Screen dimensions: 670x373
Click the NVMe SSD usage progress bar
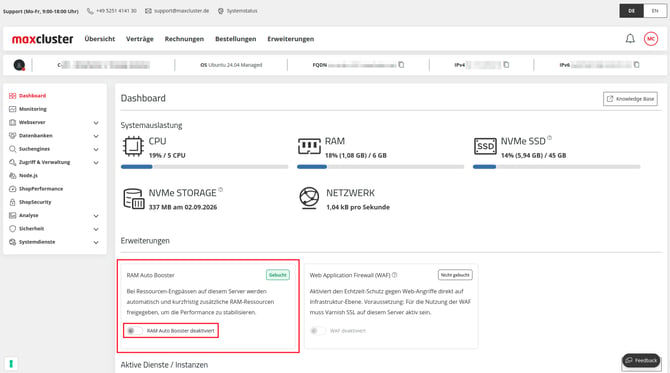556,167
